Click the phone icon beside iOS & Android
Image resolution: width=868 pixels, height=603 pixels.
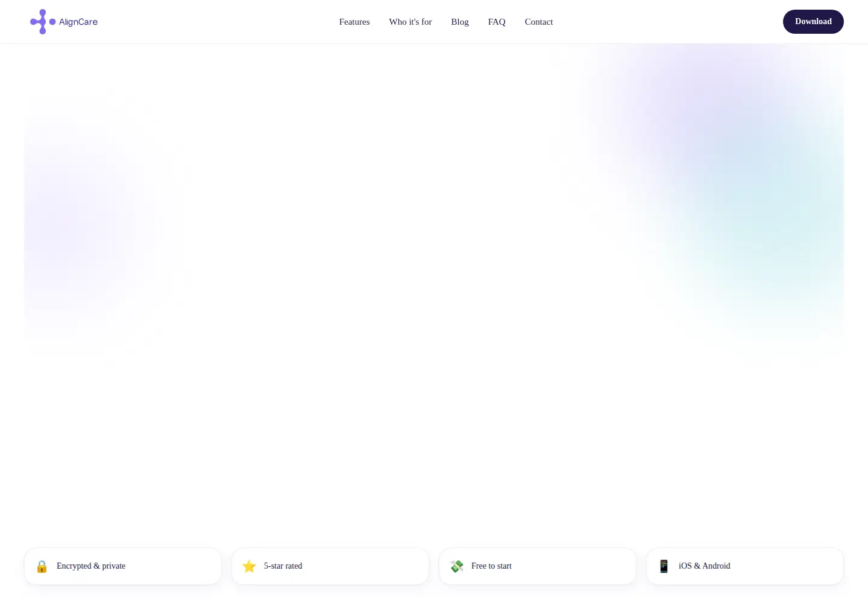click(x=664, y=566)
